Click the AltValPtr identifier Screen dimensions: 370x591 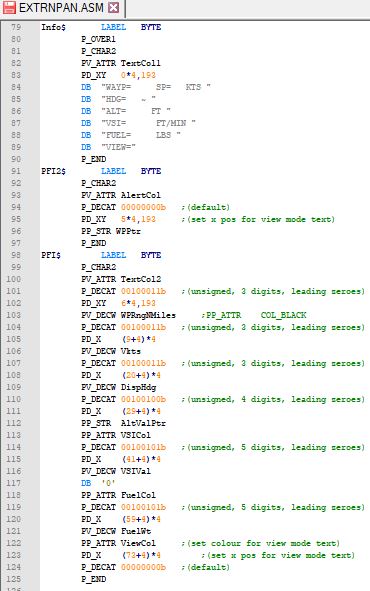click(143, 423)
